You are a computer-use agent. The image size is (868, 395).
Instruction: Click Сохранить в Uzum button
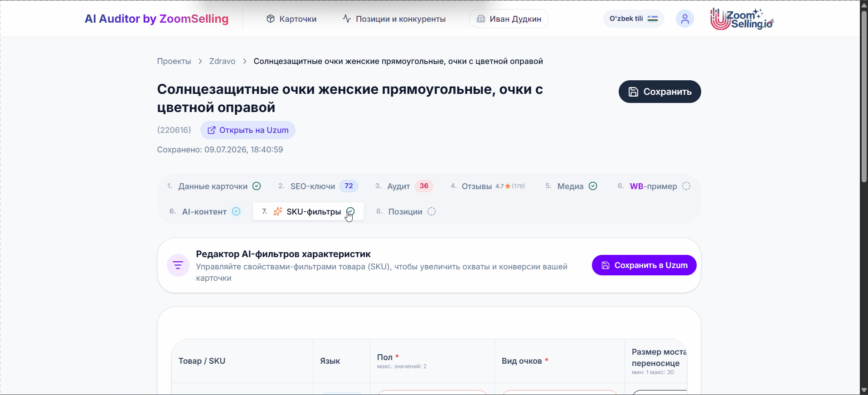[x=644, y=265]
